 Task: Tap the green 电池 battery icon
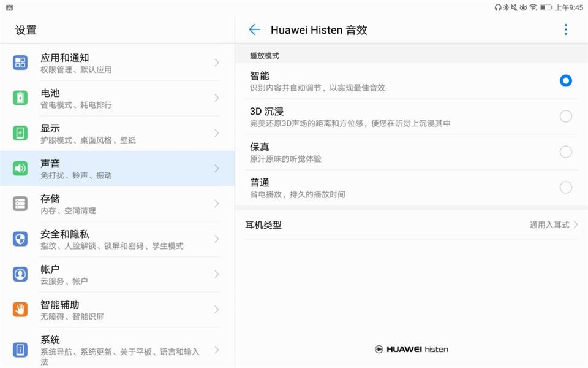(x=20, y=98)
